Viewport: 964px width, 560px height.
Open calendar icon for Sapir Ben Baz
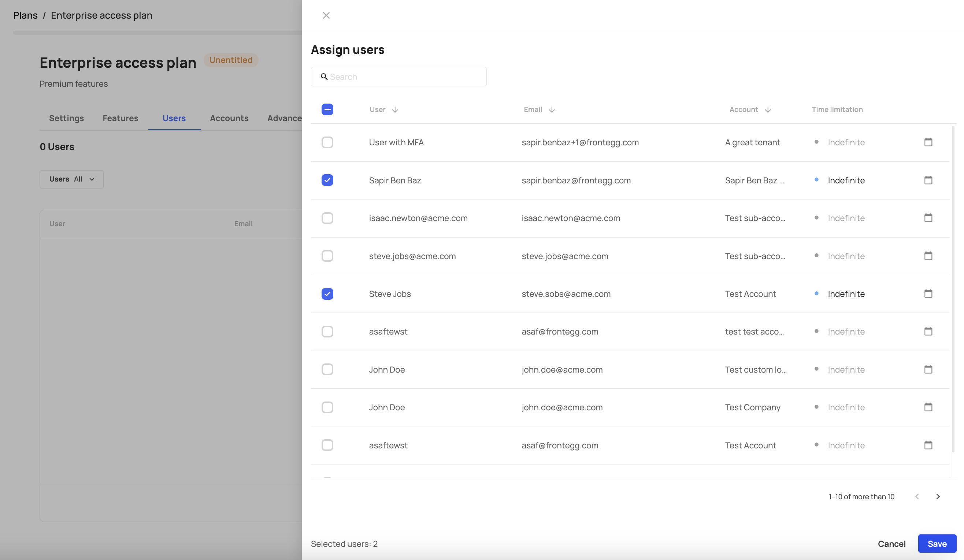point(928,180)
